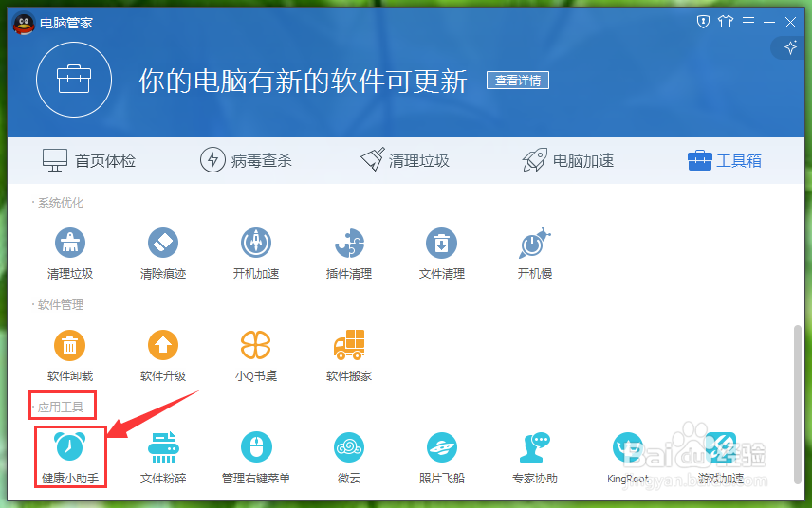Open the 清理垃圾 tool icon under 系统优化
The width and height of the screenshot is (812, 508).
point(70,243)
